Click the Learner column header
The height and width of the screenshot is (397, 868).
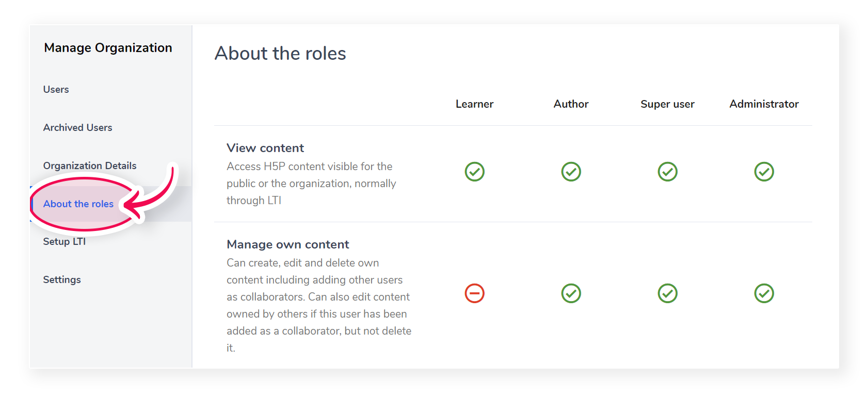pos(474,104)
